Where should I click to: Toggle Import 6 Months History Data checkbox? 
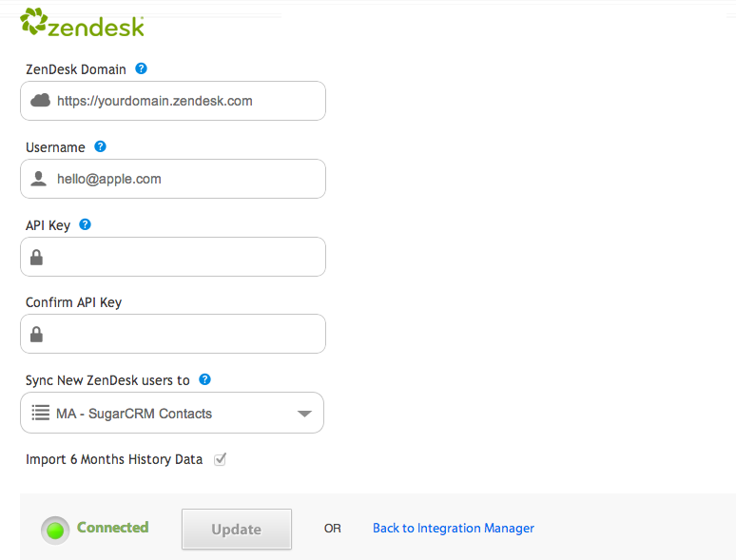point(221,459)
